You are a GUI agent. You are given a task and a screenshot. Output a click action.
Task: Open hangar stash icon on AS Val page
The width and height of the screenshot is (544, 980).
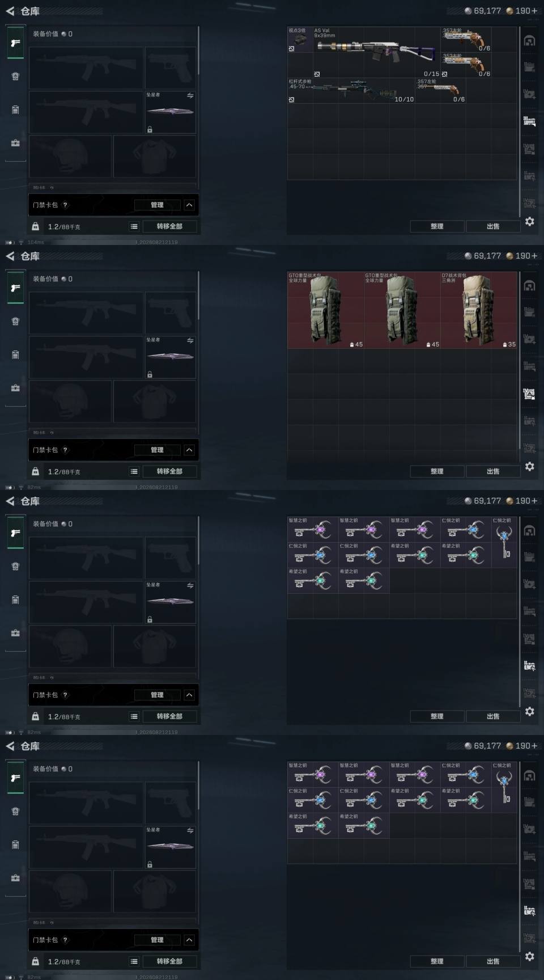click(x=529, y=41)
